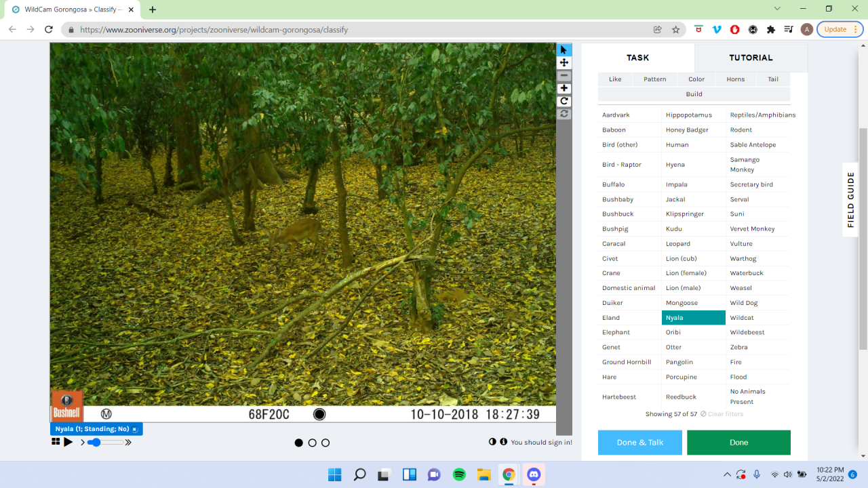Show the second frame of the sequence

click(x=312, y=443)
